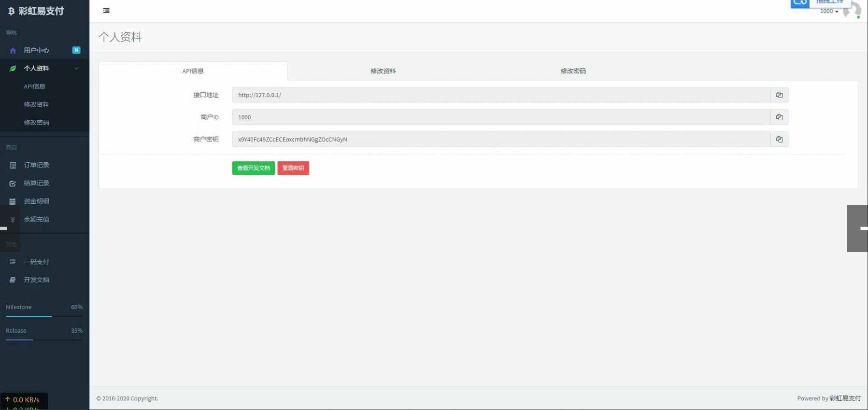The image size is (868, 410).
Task: Click the 资金明细 calendar icon
Action: pyautogui.click(x=13, y=201)
